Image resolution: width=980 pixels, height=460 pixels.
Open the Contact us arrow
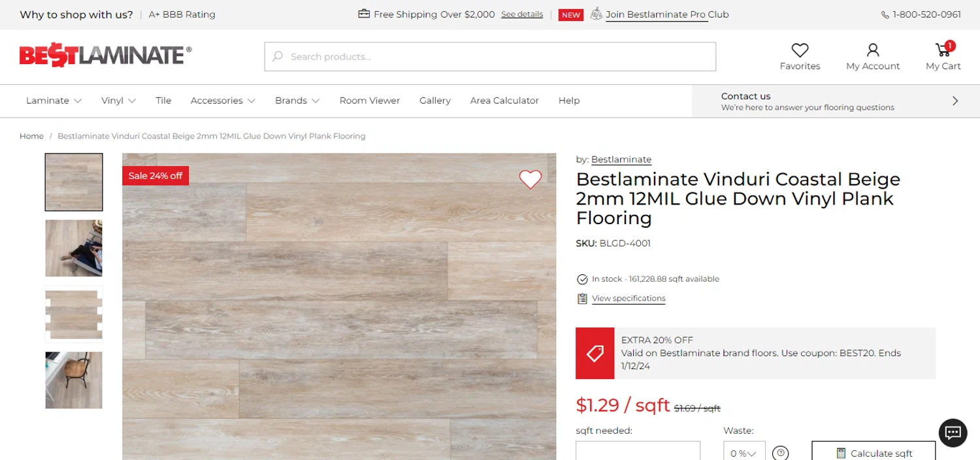tap(955, 101)
